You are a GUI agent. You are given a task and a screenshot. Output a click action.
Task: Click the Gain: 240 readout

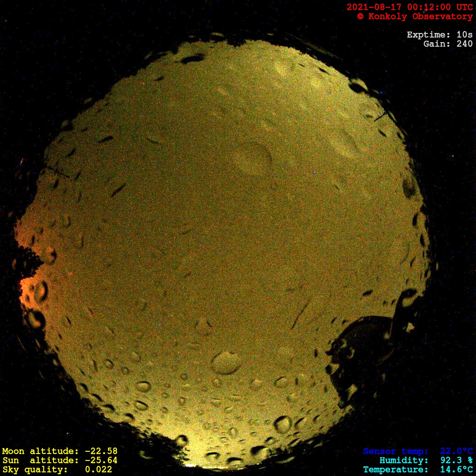tap(448, 44)
